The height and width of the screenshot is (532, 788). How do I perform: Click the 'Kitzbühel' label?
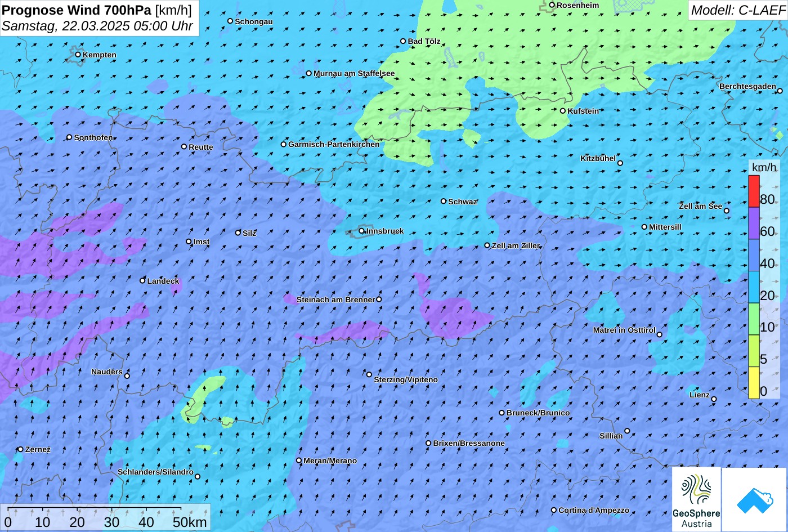click(598, 158)
